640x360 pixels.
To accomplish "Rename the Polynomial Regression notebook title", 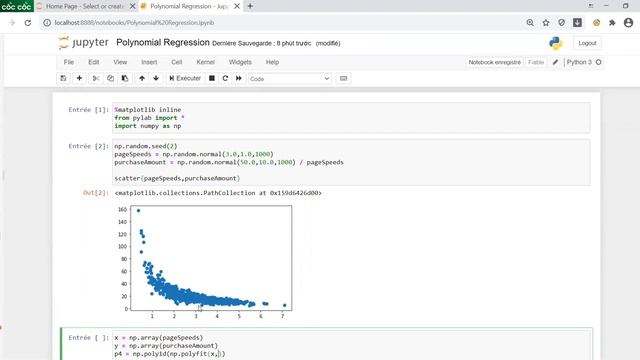I will pos(162,42).
